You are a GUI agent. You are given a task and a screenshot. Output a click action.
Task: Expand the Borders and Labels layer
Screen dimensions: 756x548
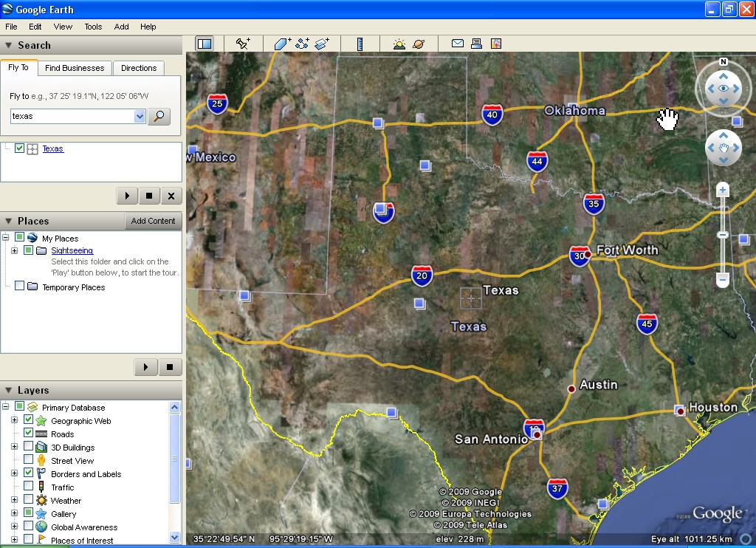pyautogui.click(x=15, y=473)
